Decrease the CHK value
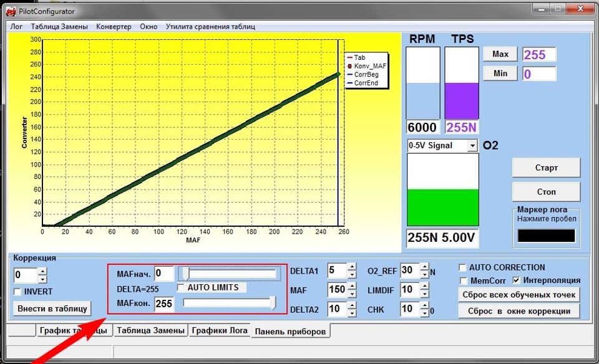599x364 pixels. 424,313
